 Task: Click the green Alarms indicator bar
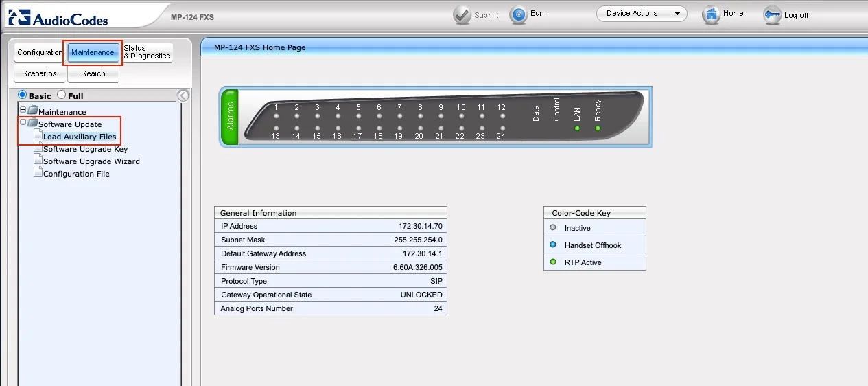pyautogui.click(x=230, y=117)
